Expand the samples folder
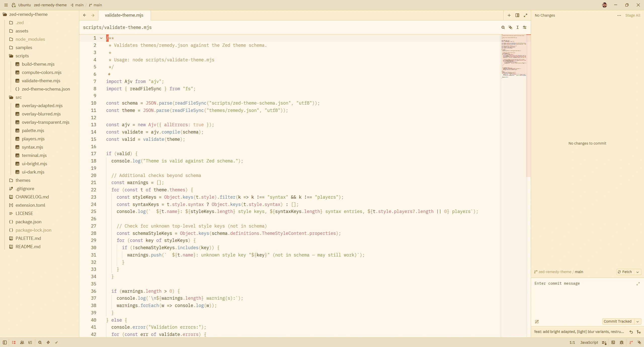The width and height of the screenshot is (644, 347). click(39, 48)
